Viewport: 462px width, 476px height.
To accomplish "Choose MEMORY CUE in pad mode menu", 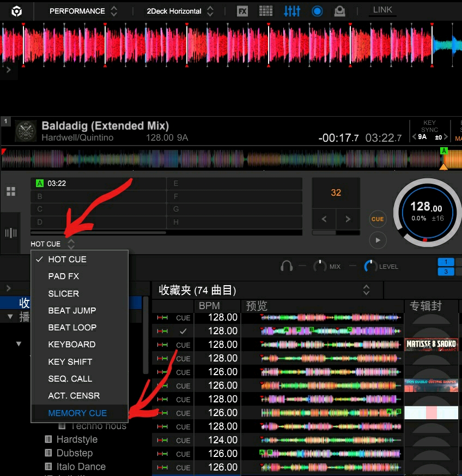I will tap(80, 413).
